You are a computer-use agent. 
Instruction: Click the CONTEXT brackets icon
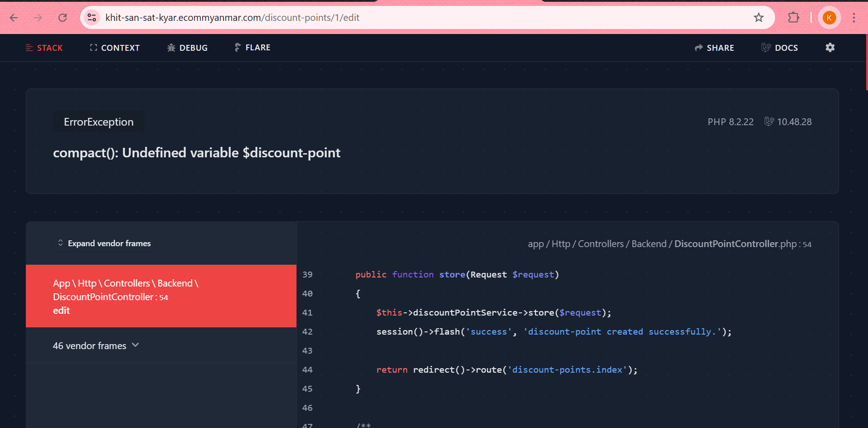[93, 48]
